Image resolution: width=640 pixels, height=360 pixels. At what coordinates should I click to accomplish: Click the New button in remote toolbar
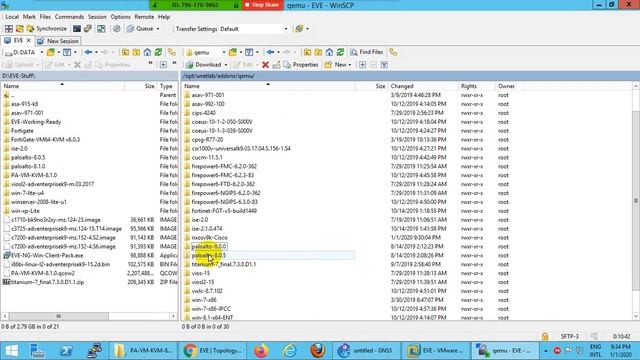[336, 64]
